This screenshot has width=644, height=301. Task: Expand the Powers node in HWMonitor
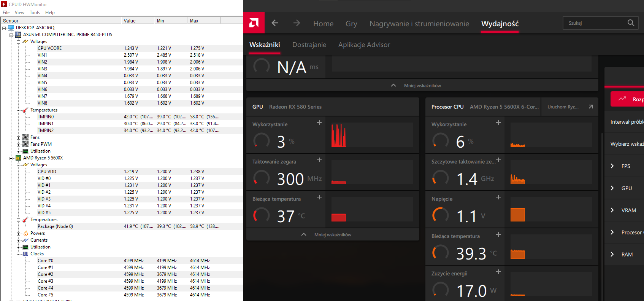18,234
